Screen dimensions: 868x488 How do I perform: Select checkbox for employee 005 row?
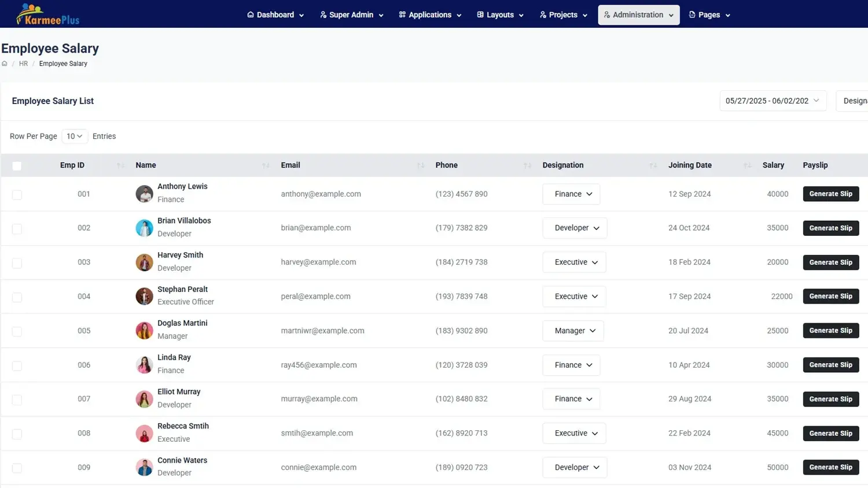click(17, 331)
